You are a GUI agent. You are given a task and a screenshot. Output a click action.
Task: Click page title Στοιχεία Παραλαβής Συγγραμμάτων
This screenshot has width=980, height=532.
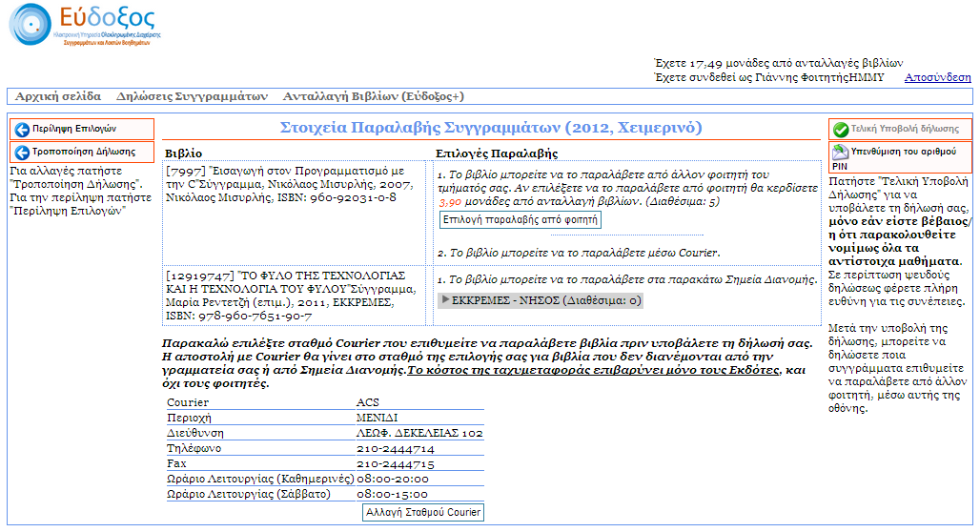[491, 128]
